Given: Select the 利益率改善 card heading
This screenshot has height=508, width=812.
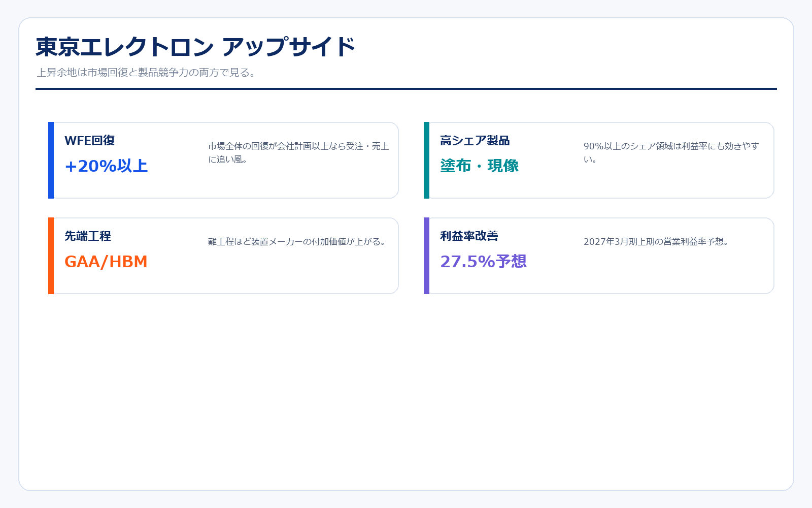Looking at the screenshot, I should 469,236.
